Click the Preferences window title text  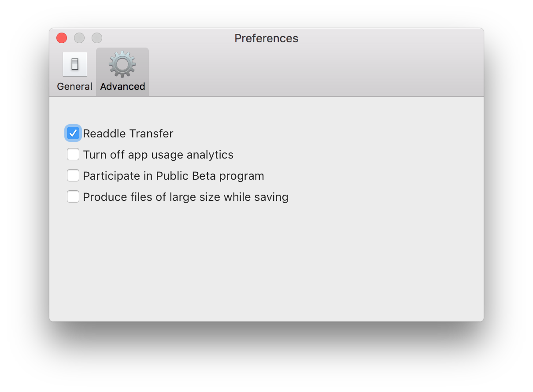(266, 38)
